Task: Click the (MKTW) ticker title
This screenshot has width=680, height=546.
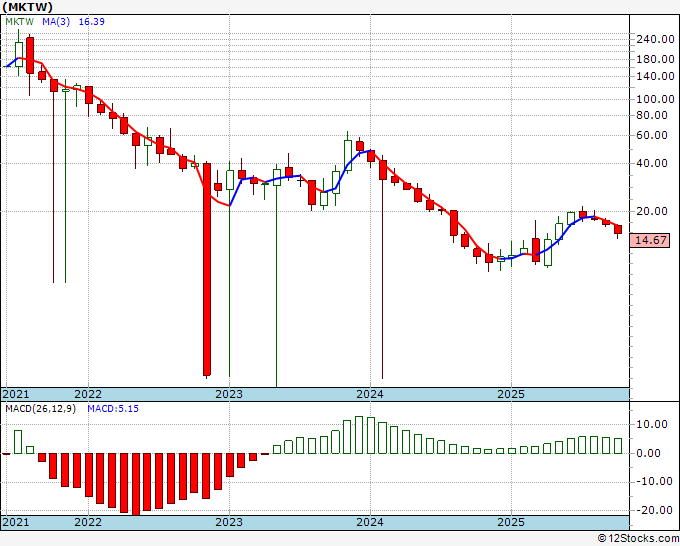Action: click(27, 7)
